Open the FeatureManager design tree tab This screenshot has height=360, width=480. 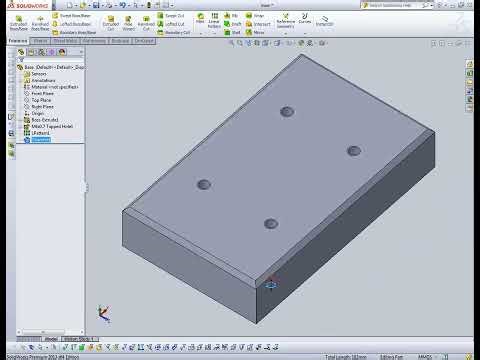[x=21, y=52]
